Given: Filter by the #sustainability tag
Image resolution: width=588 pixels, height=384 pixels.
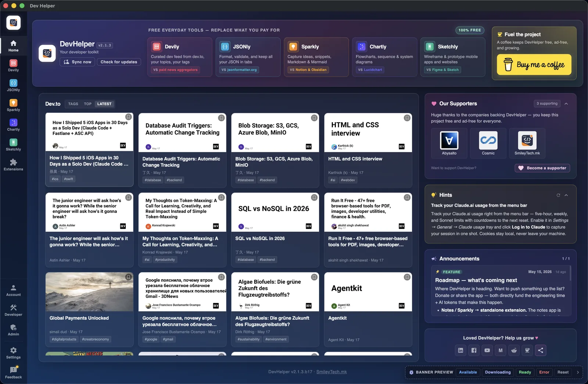Looking at the screenshot, I should pos(248,340).
